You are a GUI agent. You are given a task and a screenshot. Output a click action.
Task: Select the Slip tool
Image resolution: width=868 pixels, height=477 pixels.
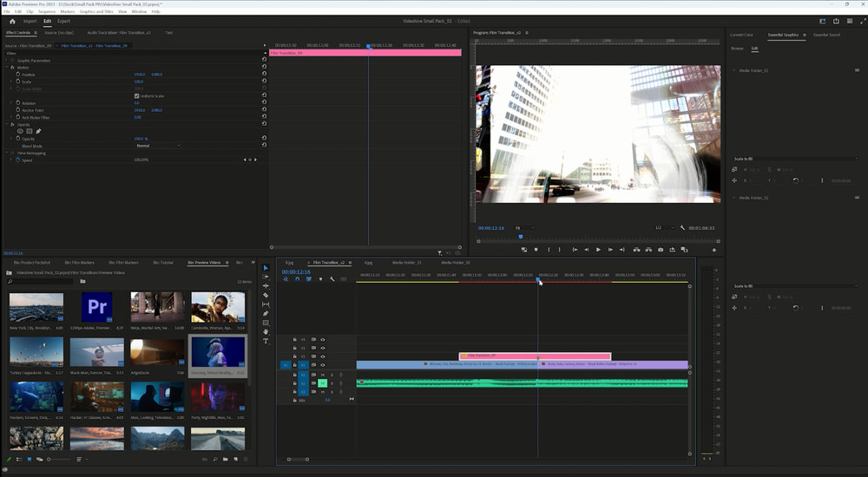pyautogui.click(x=266, y=304)
